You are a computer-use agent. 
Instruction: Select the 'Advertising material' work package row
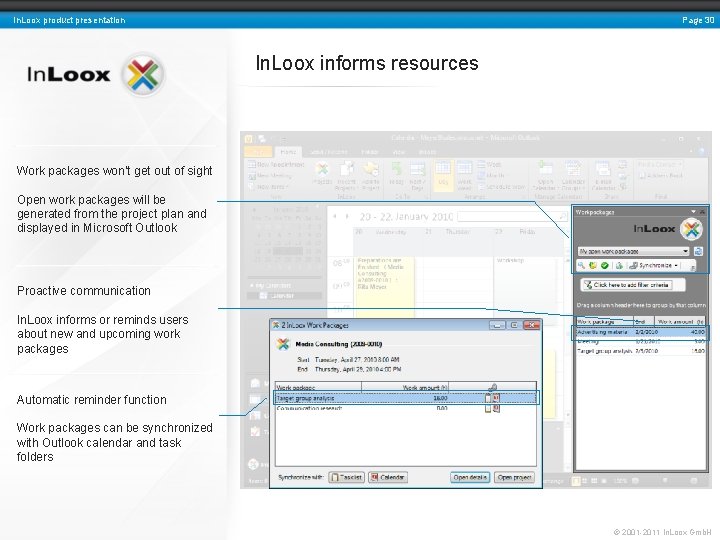(641, 332)
